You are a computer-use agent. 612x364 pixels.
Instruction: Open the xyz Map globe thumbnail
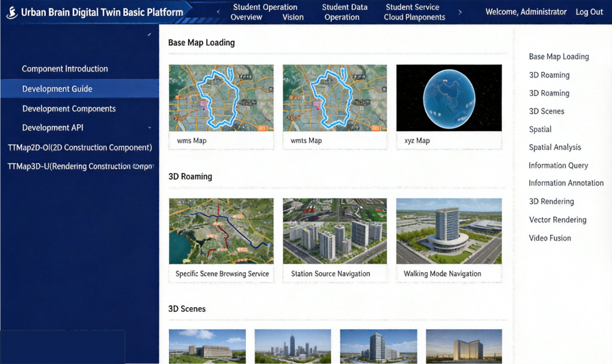coord(449,98)
